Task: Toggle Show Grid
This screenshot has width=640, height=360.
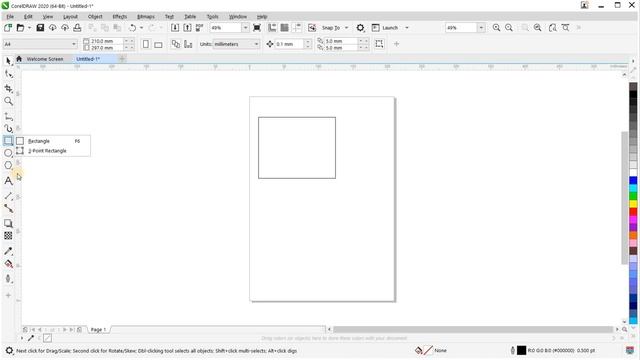Action: pos(284,28)
